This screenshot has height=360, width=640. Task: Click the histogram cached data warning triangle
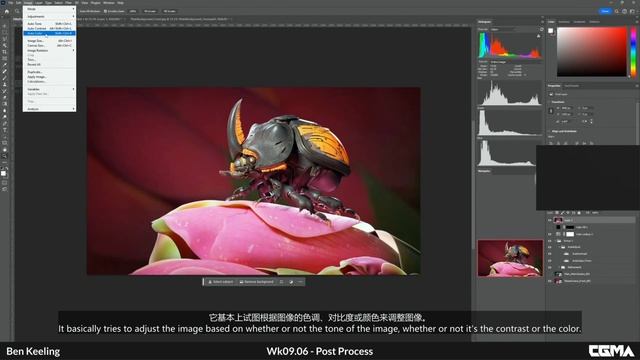[539, 36]
